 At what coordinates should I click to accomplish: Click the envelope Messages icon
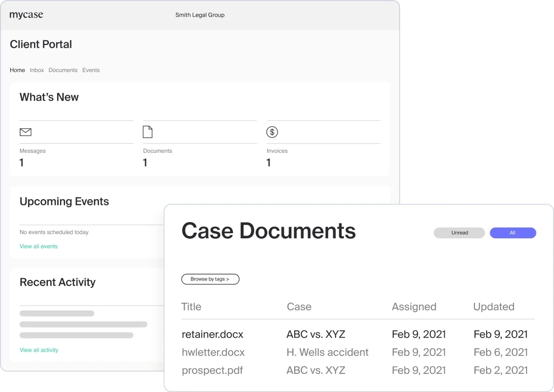pos(26,132)
